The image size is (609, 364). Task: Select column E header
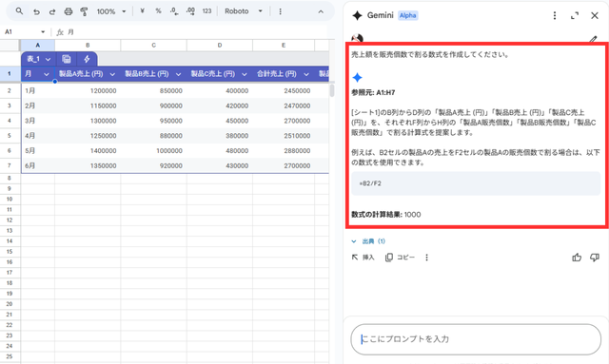pyautogui.click(x=284, y=45)
